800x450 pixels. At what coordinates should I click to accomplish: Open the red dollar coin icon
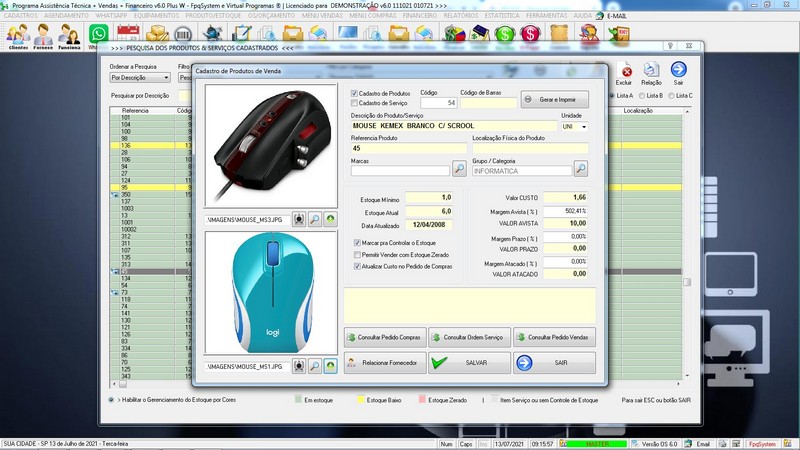tap(530, 34)
